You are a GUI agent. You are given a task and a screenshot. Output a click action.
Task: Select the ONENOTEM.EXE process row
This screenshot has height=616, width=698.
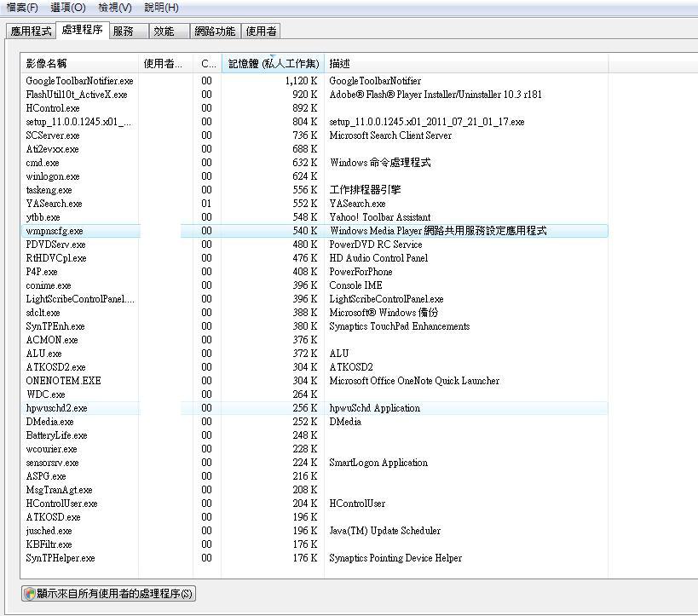coord(63,381)
